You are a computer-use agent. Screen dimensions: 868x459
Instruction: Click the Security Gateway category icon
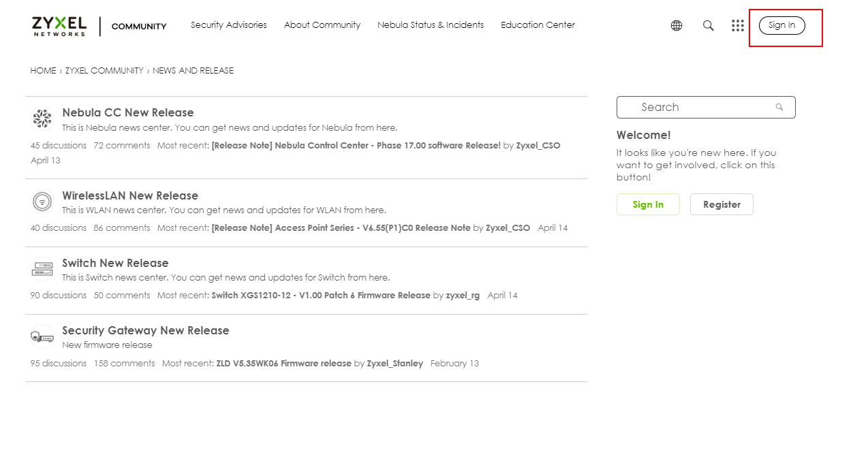tap(42, 336)
